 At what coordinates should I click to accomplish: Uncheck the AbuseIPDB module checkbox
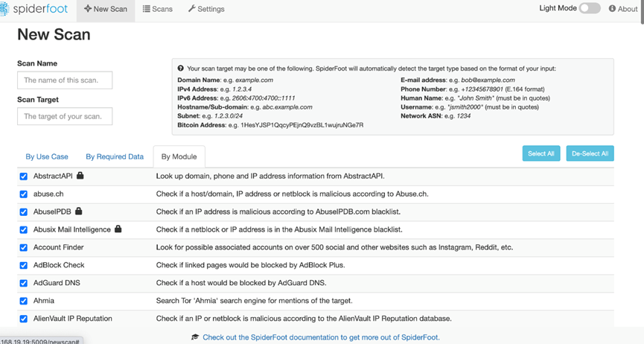(x=23, y=212)
